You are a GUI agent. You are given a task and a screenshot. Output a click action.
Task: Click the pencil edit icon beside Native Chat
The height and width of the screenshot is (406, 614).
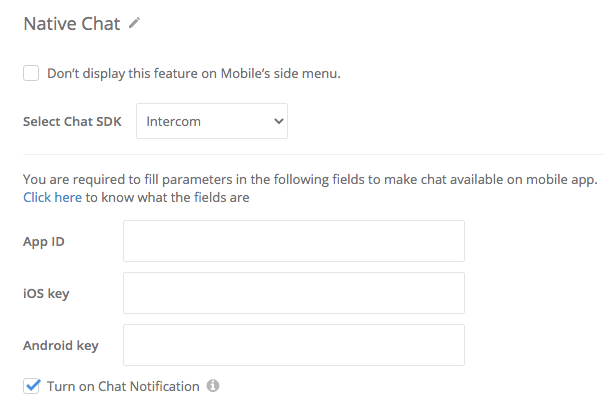(x=134, y=23)
